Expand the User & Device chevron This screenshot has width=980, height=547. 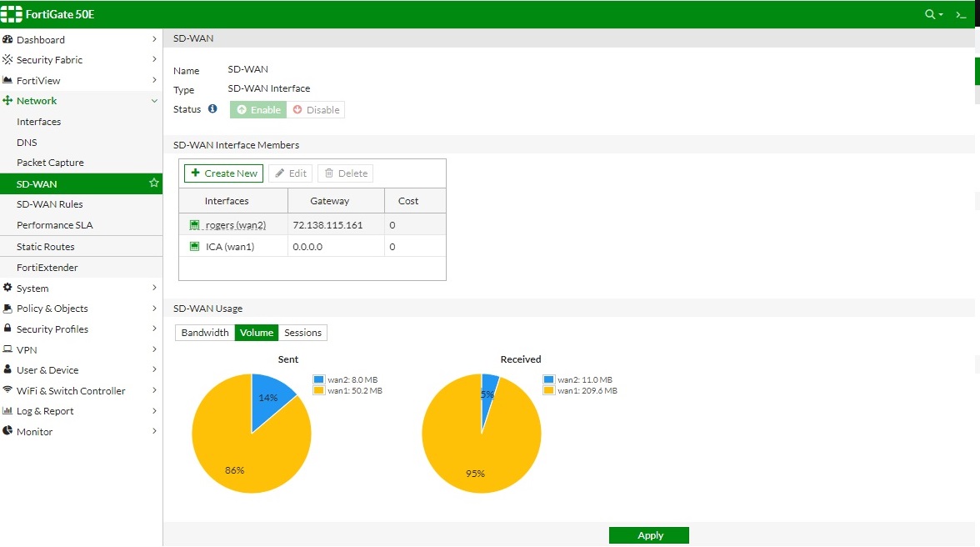154,369
